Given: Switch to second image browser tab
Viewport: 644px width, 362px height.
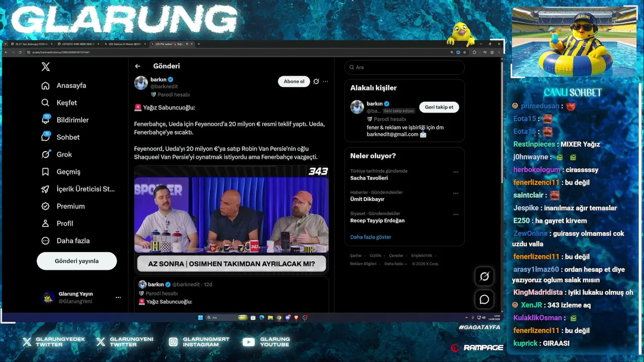Looking at the screenshot, I should coord(78,44).
